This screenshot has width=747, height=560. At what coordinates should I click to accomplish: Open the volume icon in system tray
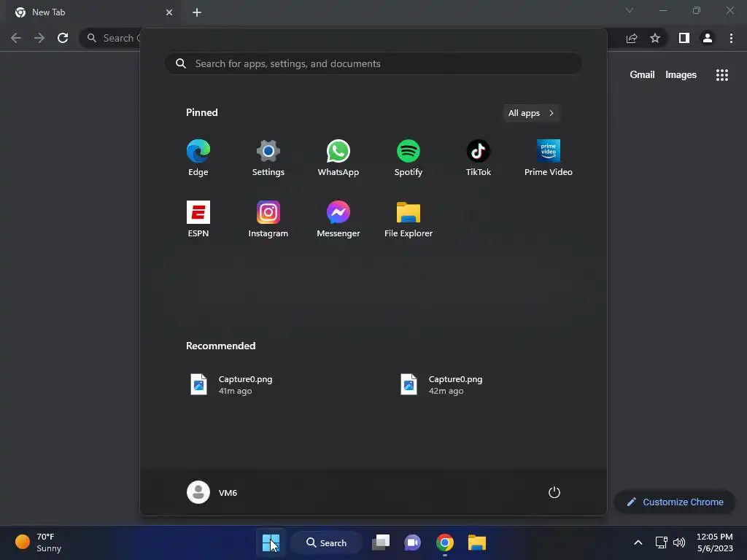(x=679, y=542)
